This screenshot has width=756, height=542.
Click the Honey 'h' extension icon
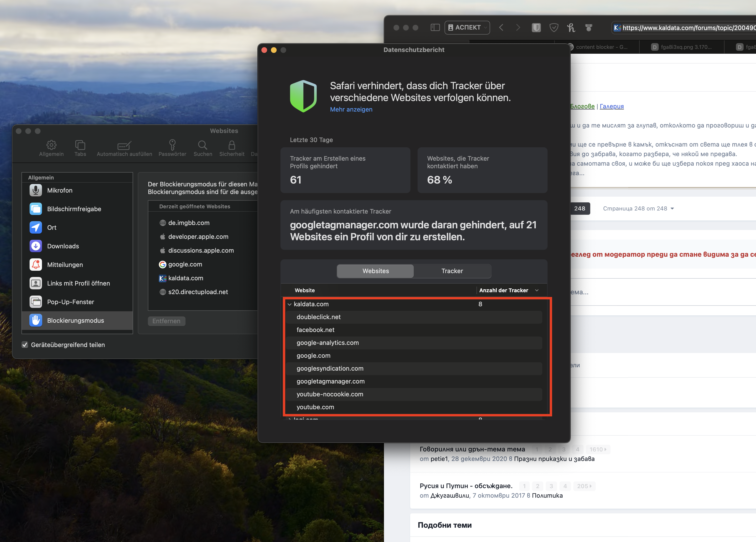[571, 28]
